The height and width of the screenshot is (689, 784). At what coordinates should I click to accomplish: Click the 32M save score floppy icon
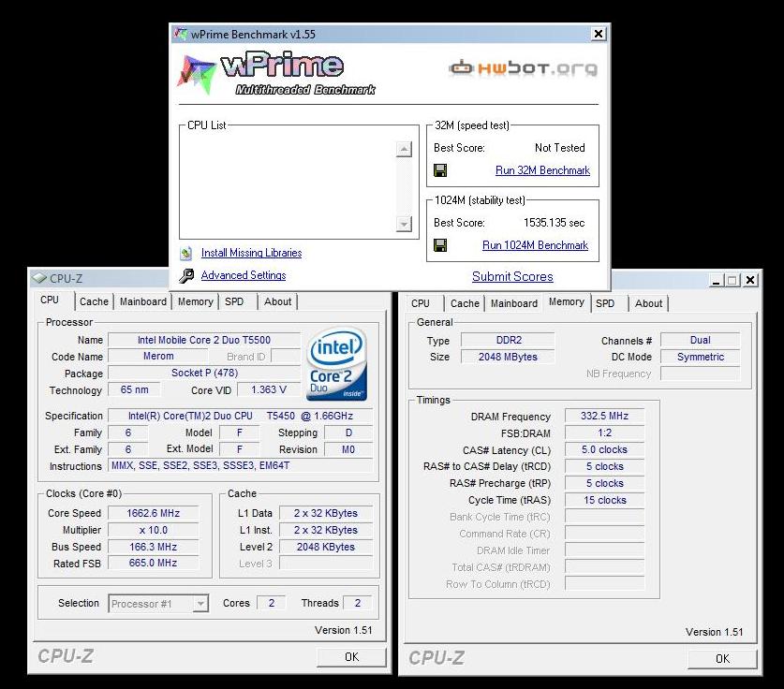[440, 170]
